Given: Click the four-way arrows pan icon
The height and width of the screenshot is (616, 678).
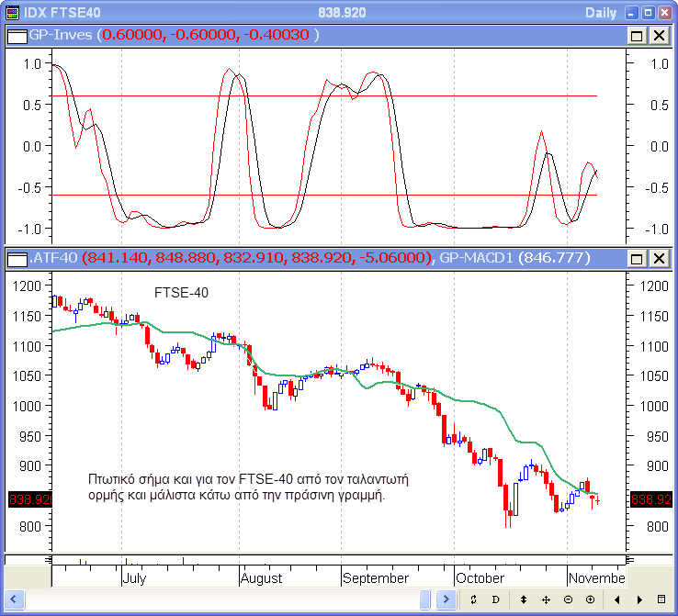Looking at the screenshot, I should [x=546, y=599].
